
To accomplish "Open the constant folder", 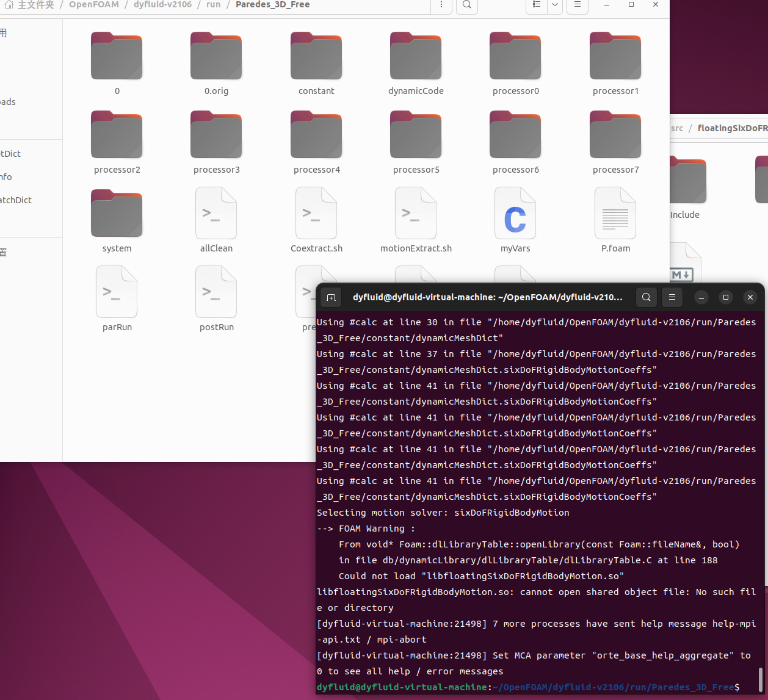I will tap(316, 56).
